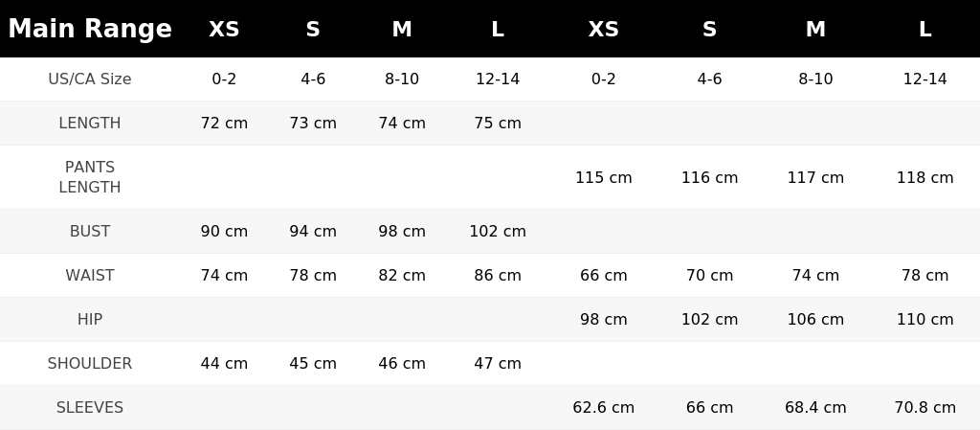Select the US/CA Size row label
This screenshot has height=430, width=980.
coord(90,79)
